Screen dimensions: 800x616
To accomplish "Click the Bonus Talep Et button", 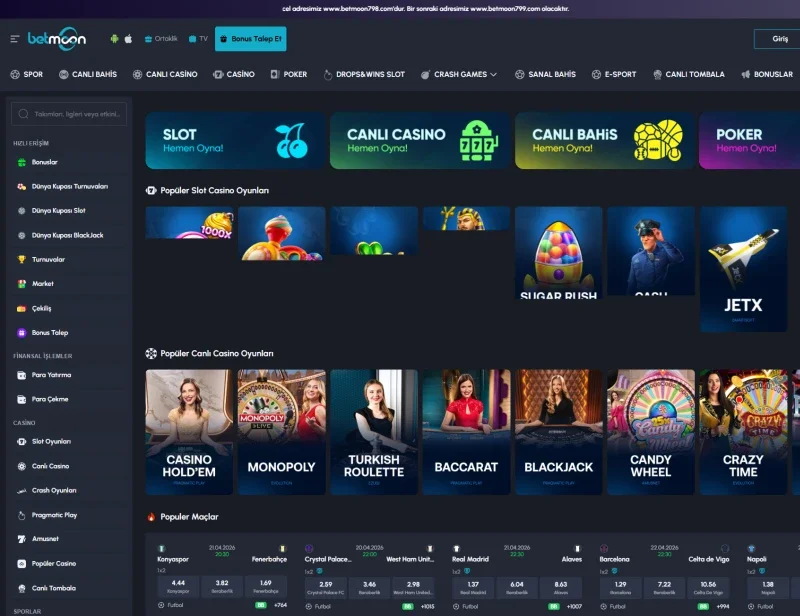I will pos(251,39).
